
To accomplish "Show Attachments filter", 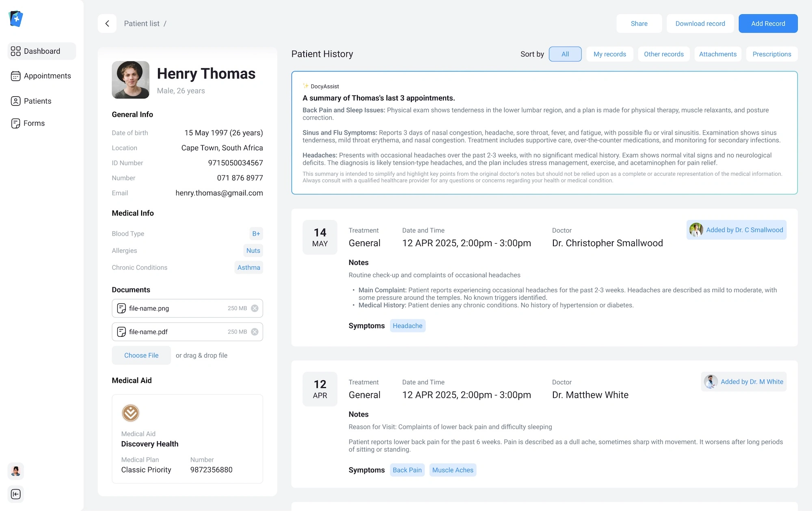I will (x=717, y=54).
